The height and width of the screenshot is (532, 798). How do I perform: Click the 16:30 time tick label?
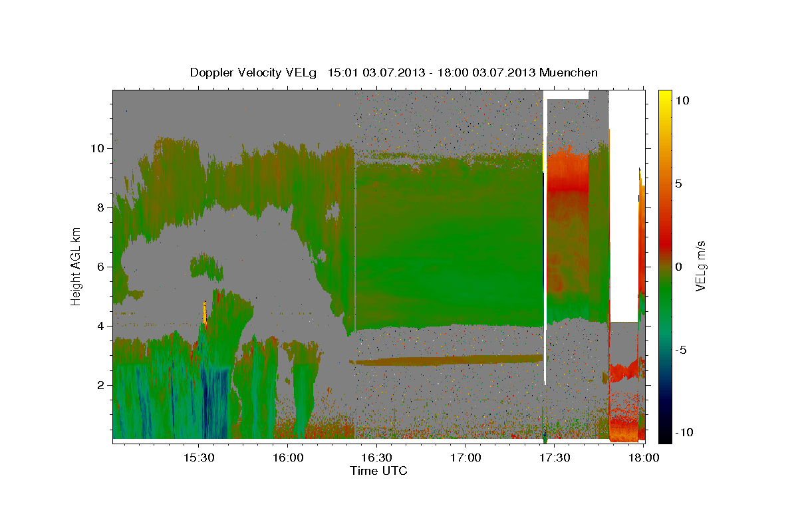click(376, 458)
